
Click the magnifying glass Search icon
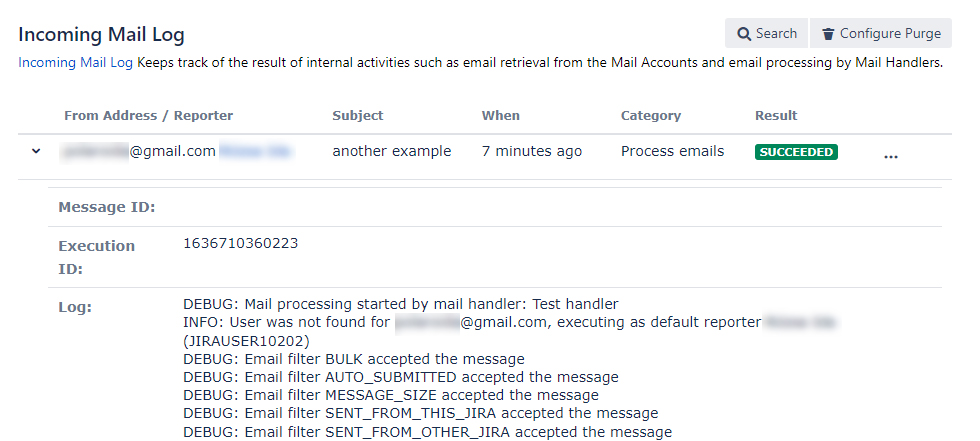(x=743, y=34)
